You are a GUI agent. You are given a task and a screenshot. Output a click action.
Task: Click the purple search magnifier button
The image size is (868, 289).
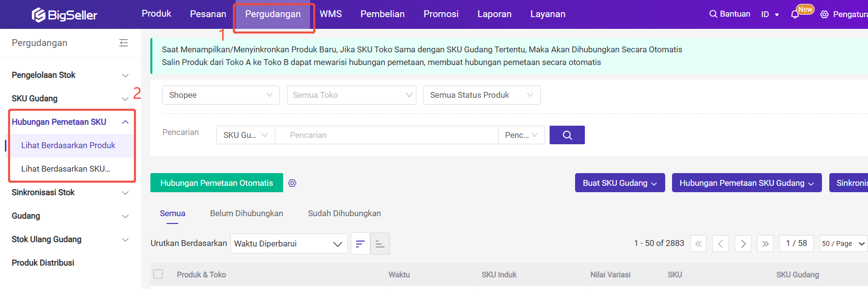[x=567, y=135]
